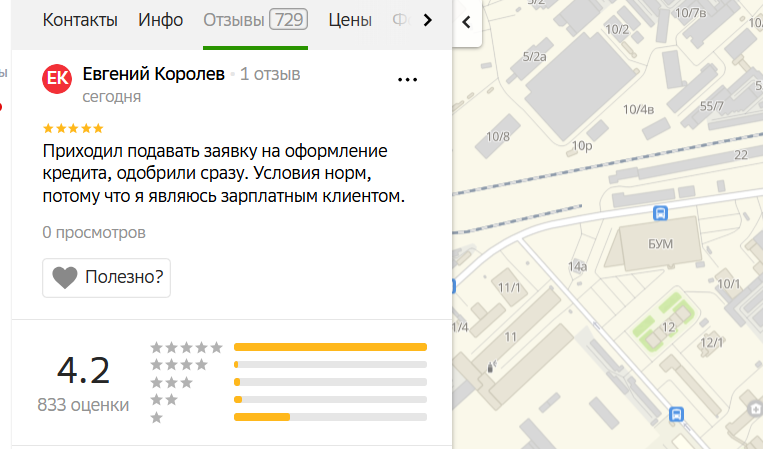Click the EK user avatar
The image size is (763, 449).
[x=57, y=78]
